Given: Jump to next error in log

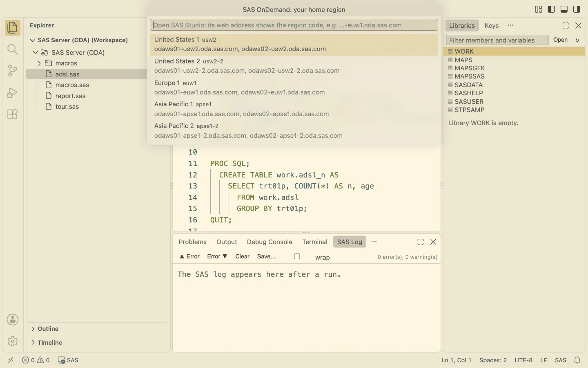Looking at the screenshot, I should (x=217, y=257).
